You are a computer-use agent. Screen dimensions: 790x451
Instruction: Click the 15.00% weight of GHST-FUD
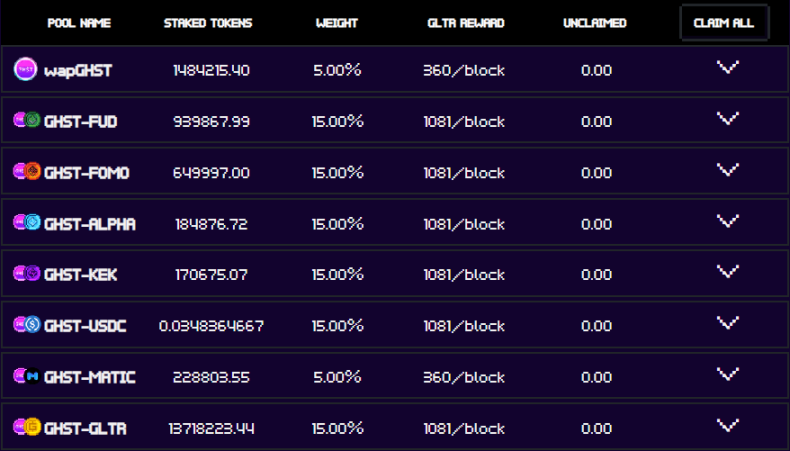pos(337,121)
